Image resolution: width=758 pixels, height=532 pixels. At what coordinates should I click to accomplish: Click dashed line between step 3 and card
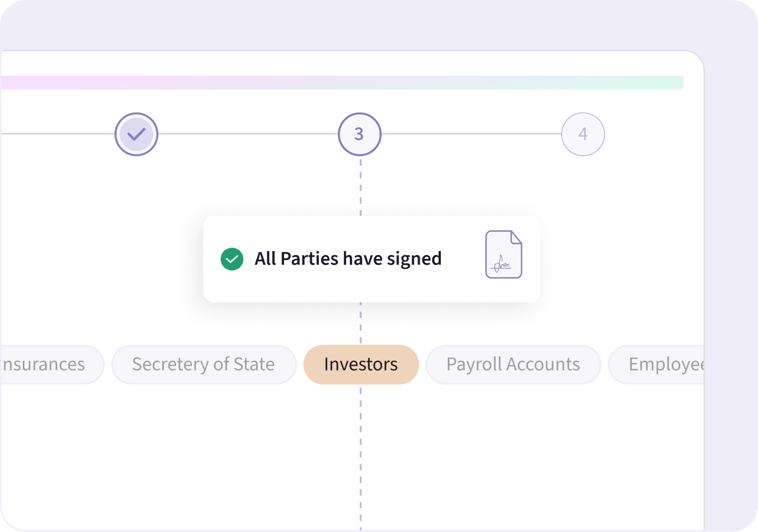click(x=361, y=186)
